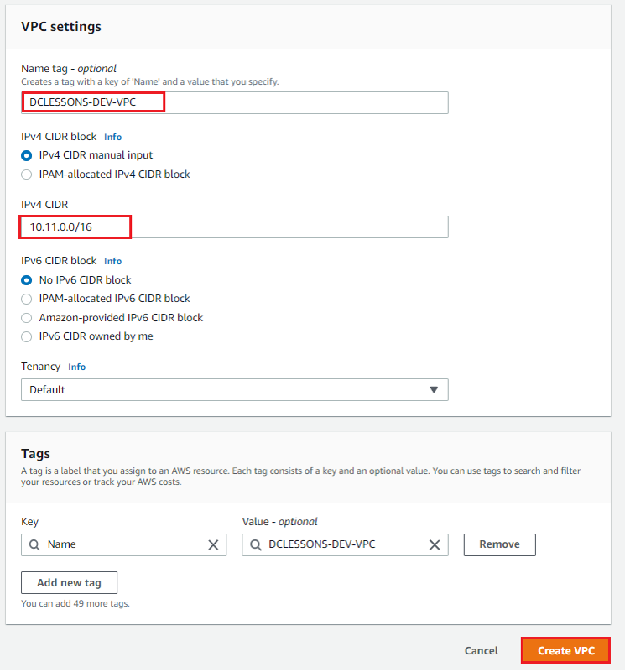
Task: Open Info link next to Tenancy
Action: click(77, 369)
